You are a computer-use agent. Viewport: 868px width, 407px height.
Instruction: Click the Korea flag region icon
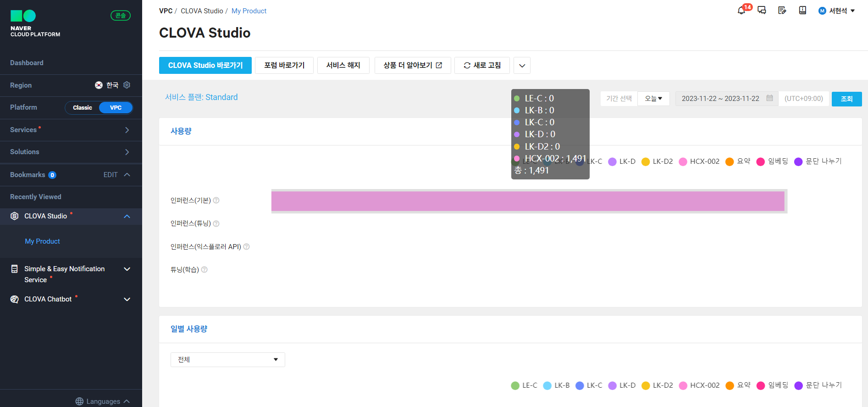tap(99, 85)
